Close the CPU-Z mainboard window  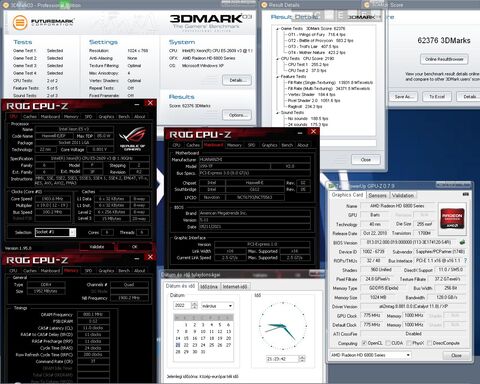tap(313, 132)
